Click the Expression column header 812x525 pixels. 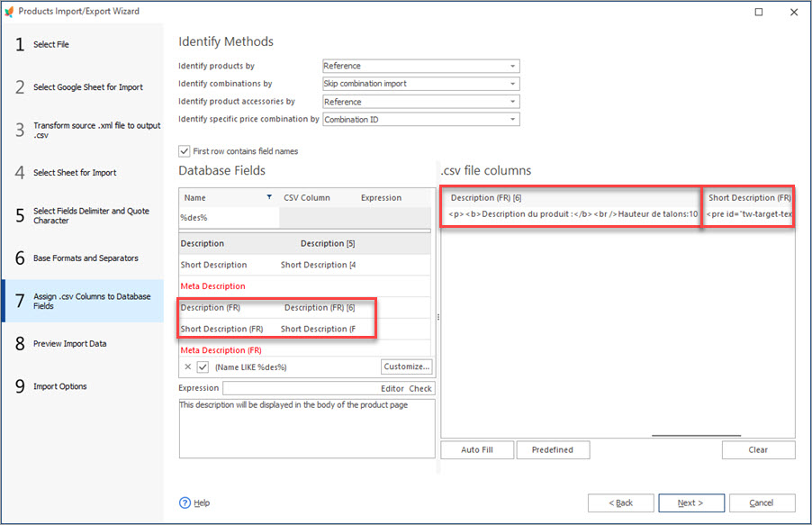381,198
